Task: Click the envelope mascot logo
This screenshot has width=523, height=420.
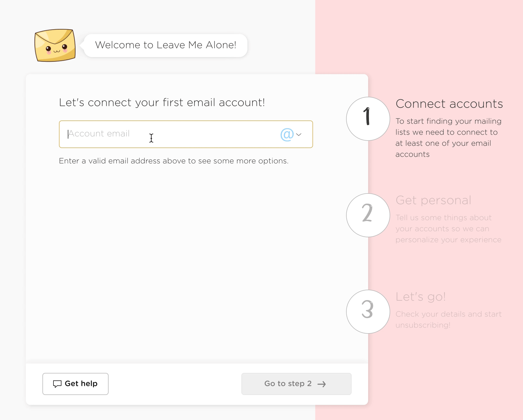Action: click(x=55, y=45)
